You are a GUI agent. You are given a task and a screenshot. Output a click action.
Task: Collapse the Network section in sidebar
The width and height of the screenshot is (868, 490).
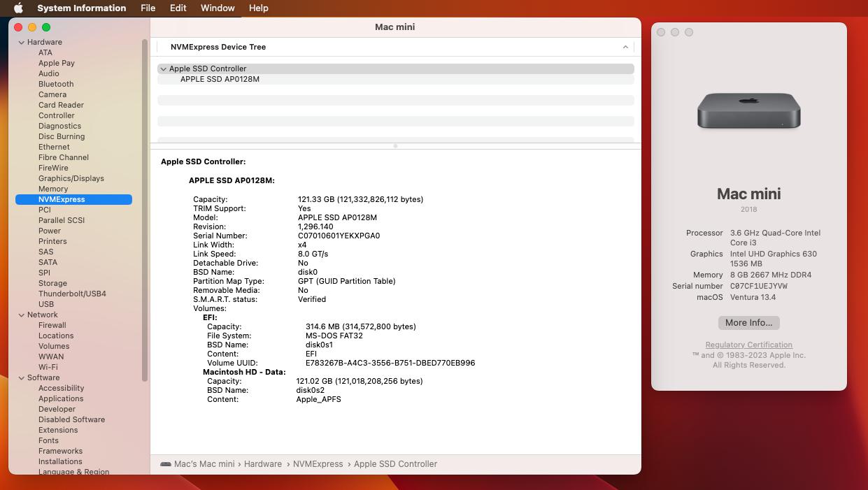(22, 315)
